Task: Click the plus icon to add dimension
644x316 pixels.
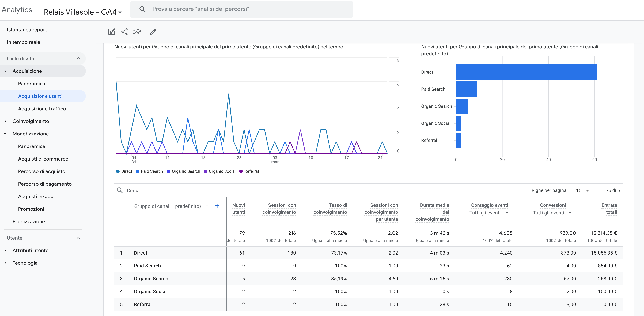Action: [x=217, y=206]
